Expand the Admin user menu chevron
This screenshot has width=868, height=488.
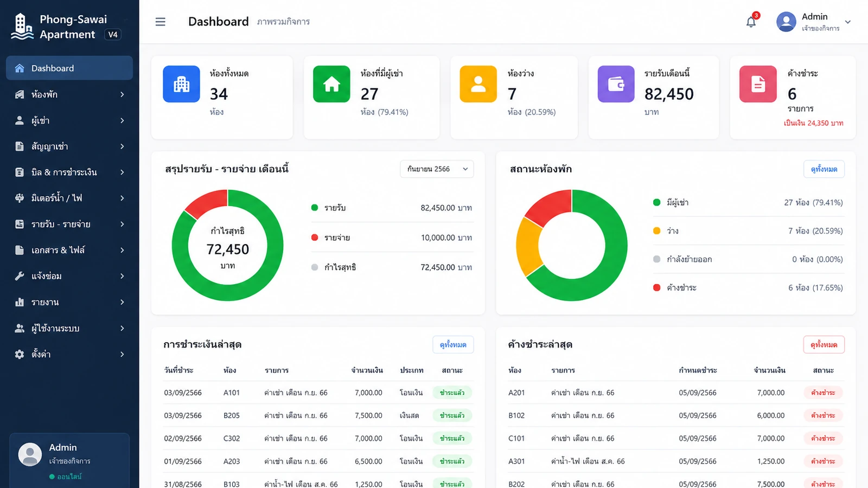click(x=848, y=22)
